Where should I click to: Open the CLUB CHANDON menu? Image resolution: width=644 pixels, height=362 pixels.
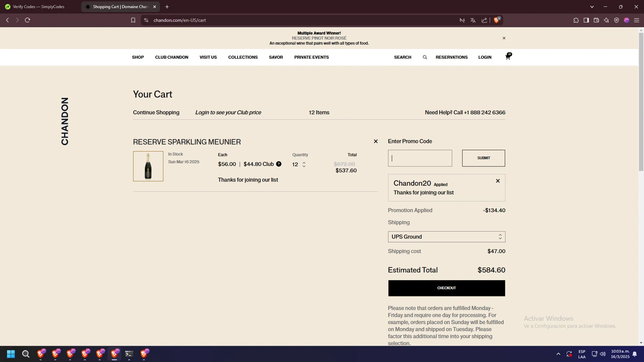pos(172,57)
